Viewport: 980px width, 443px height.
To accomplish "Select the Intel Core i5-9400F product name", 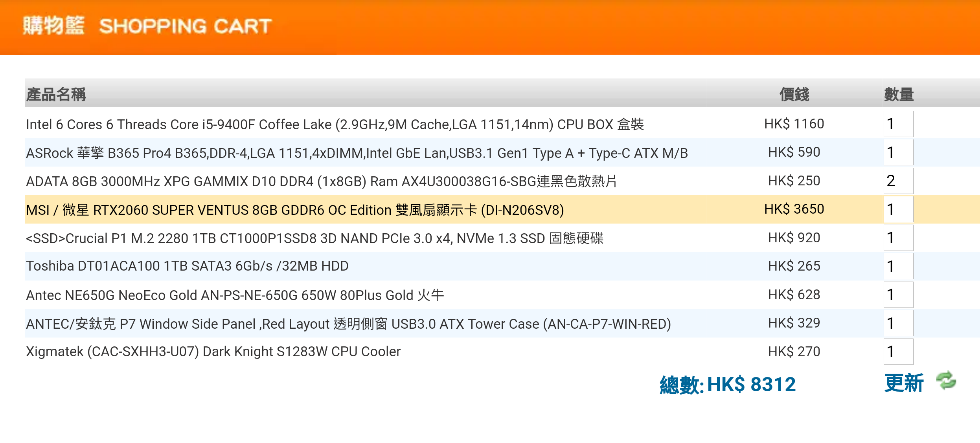I will coord(335,124).
